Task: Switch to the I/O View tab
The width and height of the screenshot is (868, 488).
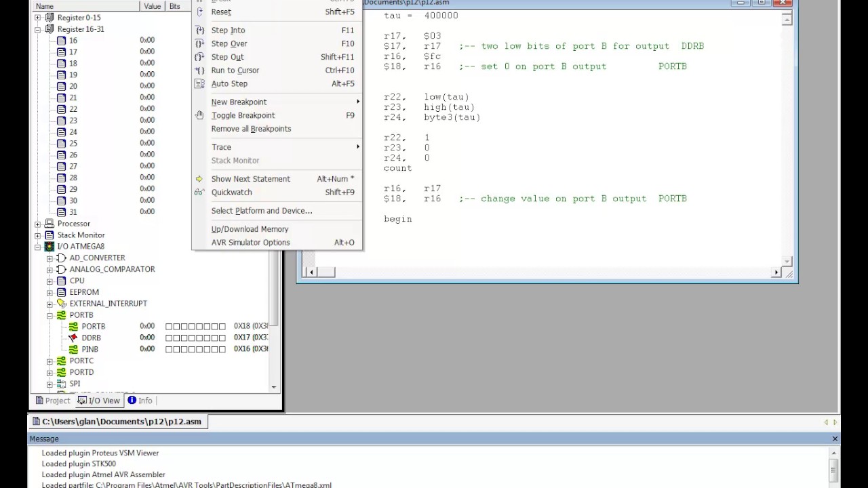Action: pos(99,401)
